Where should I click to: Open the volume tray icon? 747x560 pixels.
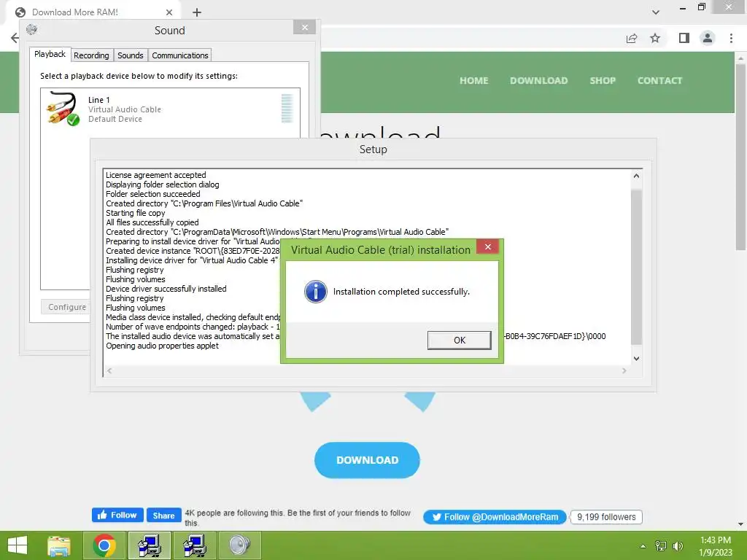tap(678, 546)
